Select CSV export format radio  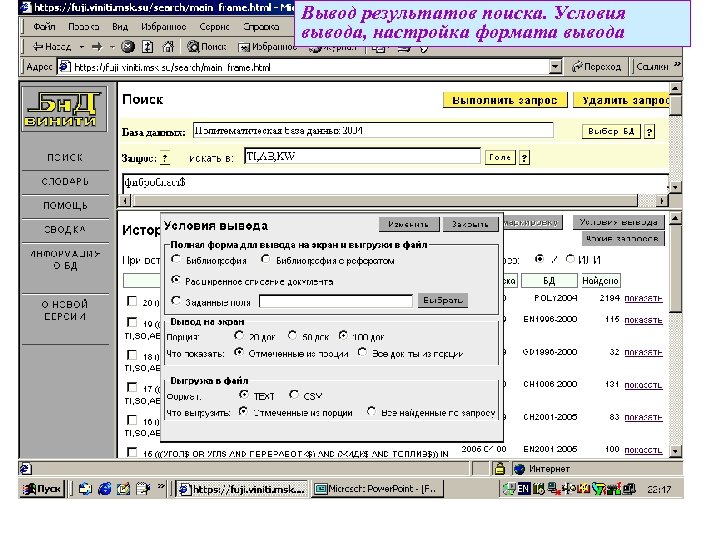click(294, 394)
